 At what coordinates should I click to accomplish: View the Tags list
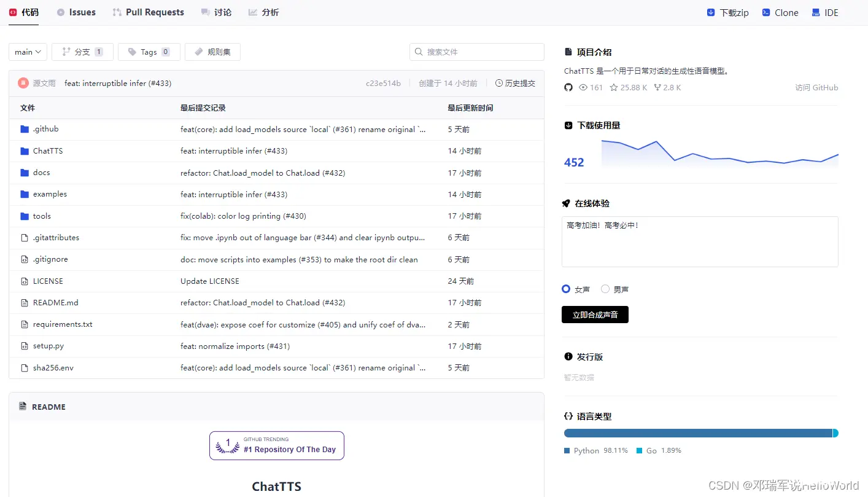click(149, 52)
